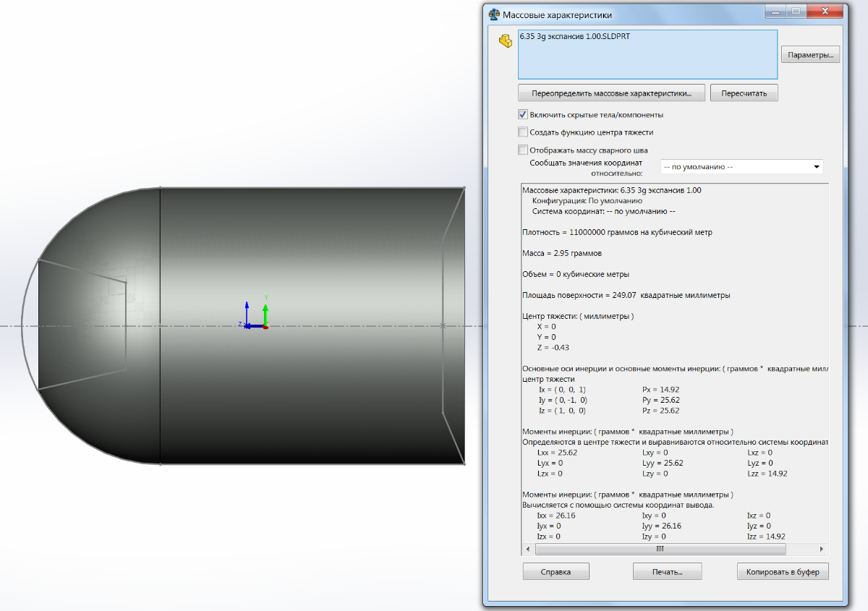Check Отображать массу сварного шва

[523, 150]
